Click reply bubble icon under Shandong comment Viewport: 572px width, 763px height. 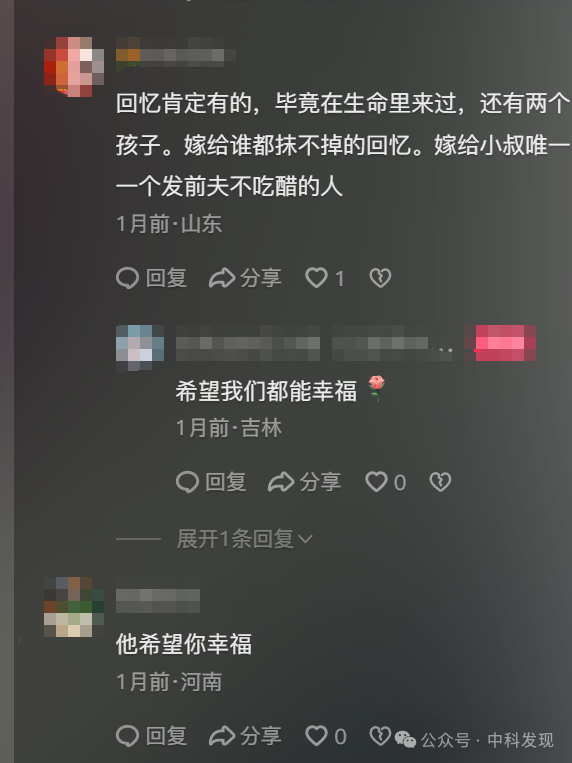pos(128,278)
